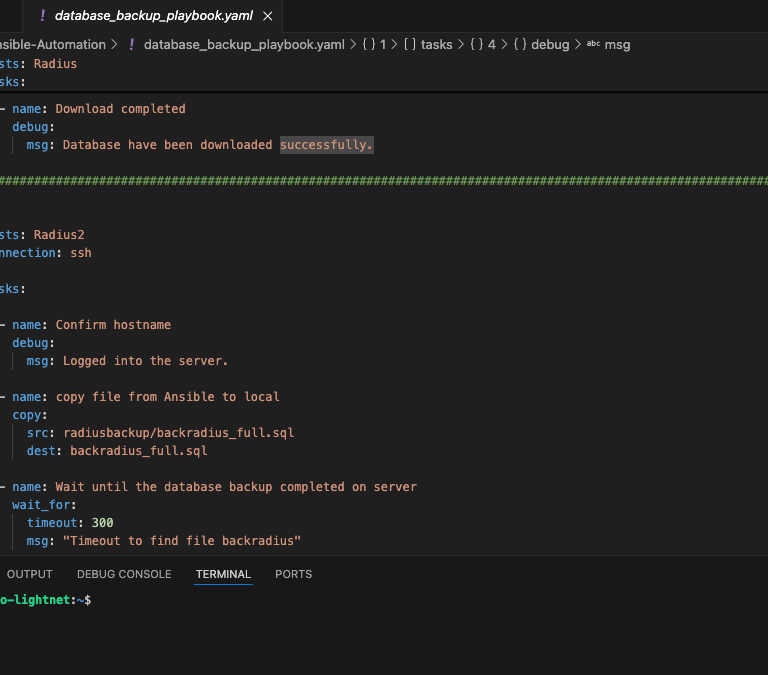
Task: Click the YAML file icon in the editor tab
Action: coord(42,16)
